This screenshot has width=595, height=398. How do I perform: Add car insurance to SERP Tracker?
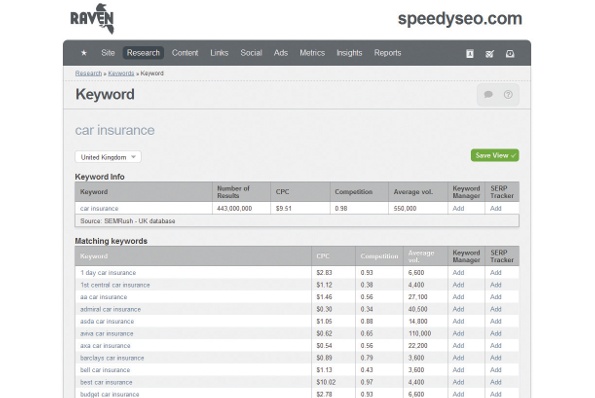pyautogui.click(x=496, y=208)
